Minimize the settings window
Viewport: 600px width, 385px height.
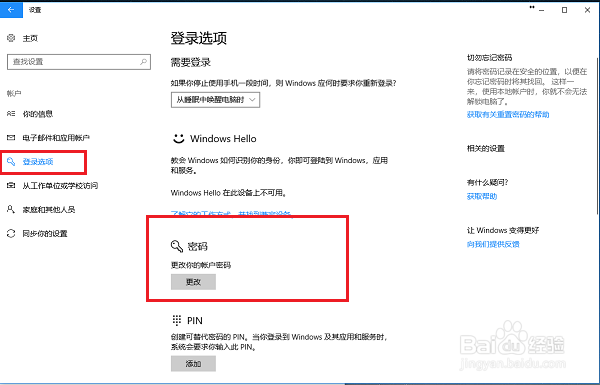(541, 10)
